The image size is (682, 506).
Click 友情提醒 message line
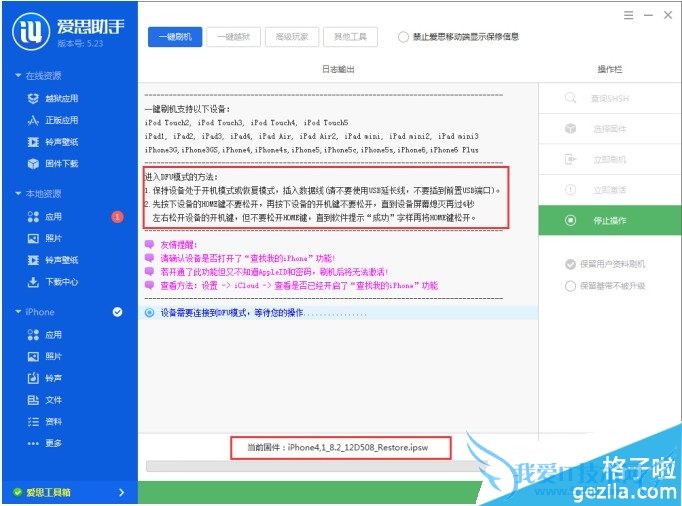(179, 245)
